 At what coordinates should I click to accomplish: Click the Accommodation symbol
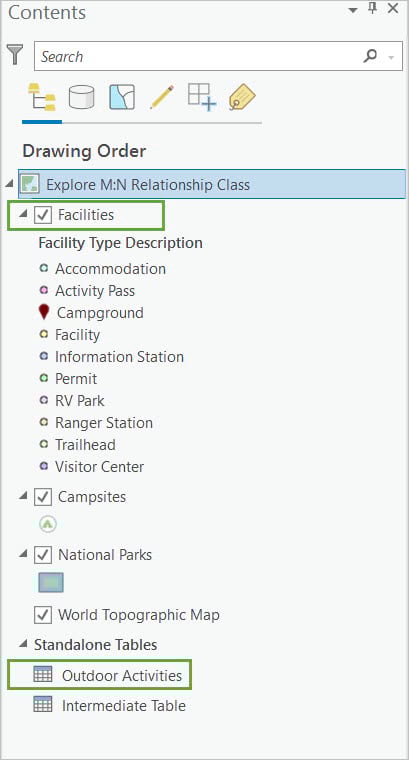pyautogui.click(x=44, y=268)
